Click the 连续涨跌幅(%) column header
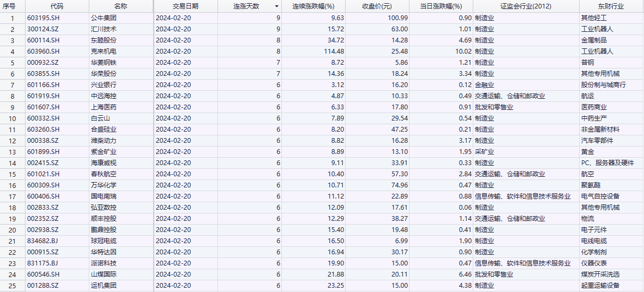Image resolution: width=644 pixels, height=292 pixels. click(x=313, y=6)
